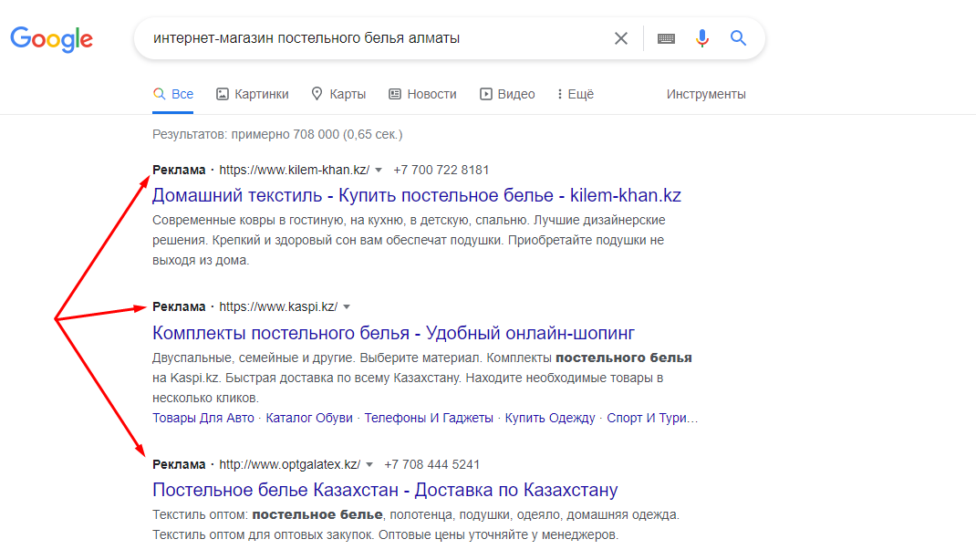Click the blue magnifier search icon
This screenshot has width=976, height=560.
(738, 38)
